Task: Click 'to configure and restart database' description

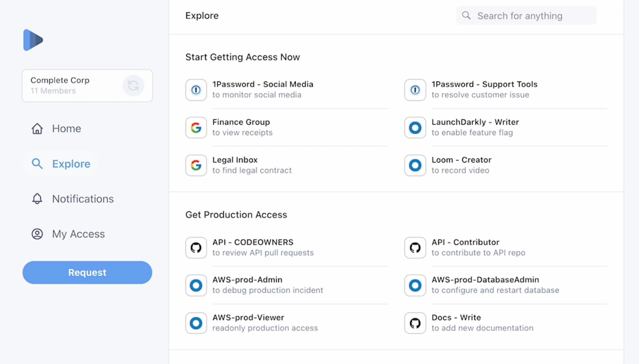Action: click(x=495, y=290)
